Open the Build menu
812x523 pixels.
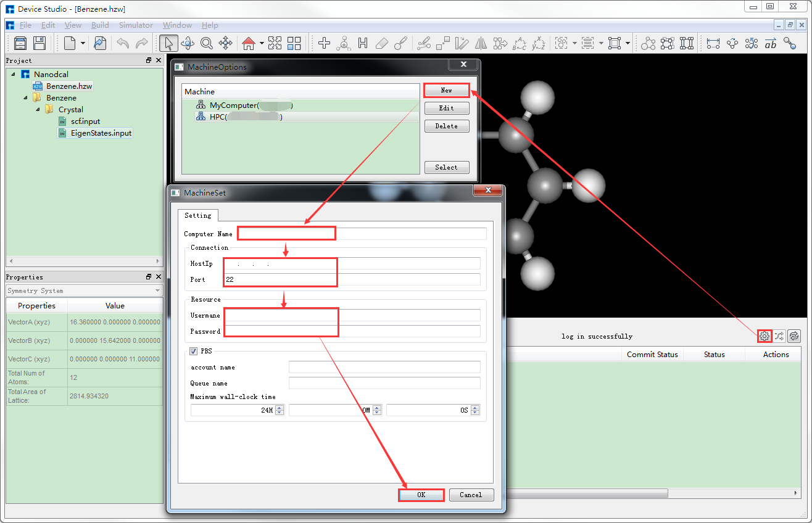point(100,25)
